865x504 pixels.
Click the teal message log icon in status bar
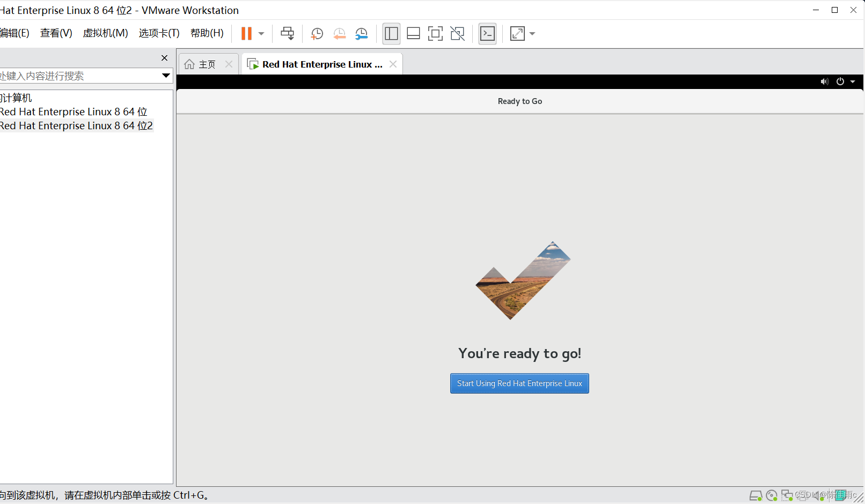(840, 495)
